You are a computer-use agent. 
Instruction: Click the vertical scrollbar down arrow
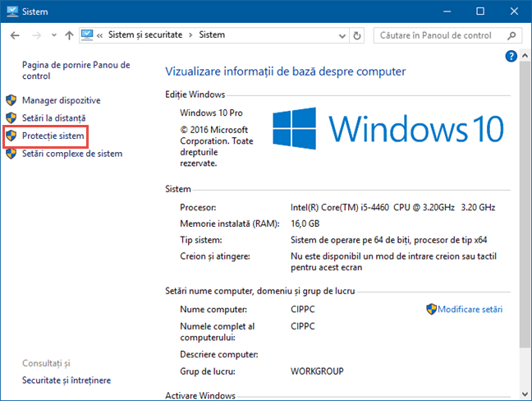pos(525,394)
